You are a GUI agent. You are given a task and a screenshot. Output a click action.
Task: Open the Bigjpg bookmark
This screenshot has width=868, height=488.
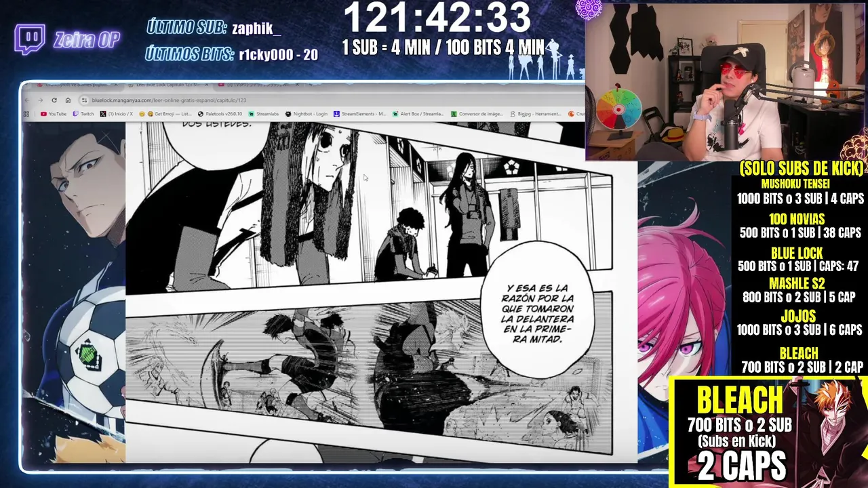pyautogui.click(x=536, y=114)
